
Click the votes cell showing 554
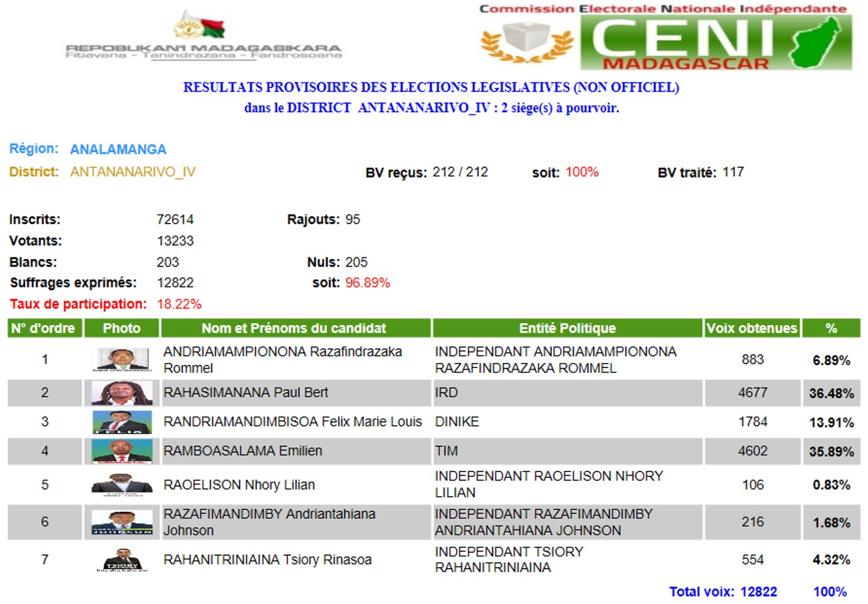752,559
